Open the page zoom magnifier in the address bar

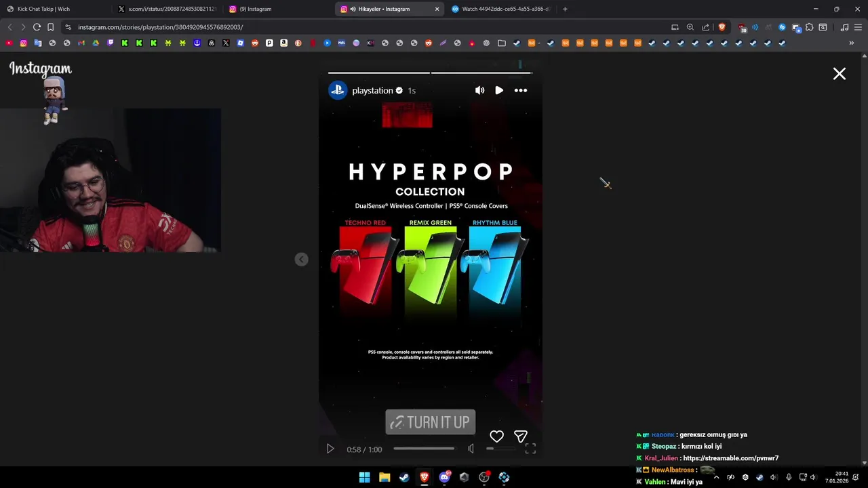690,27
